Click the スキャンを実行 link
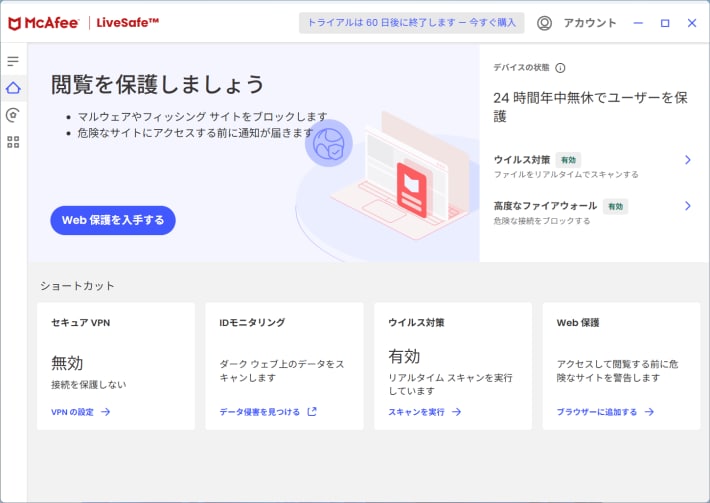The image size is (710, 503). coord(416,412)
